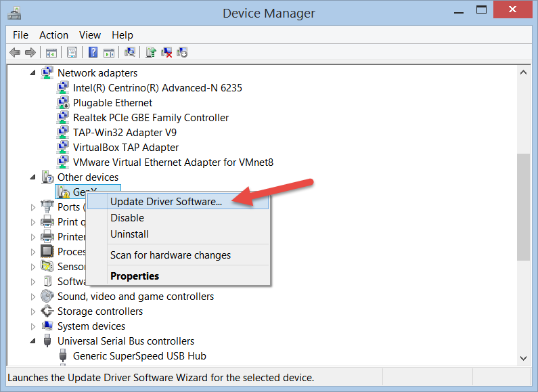Screen dimensions: 538x392
Task: Click the Ports category icon
Action: click(47, 206)
